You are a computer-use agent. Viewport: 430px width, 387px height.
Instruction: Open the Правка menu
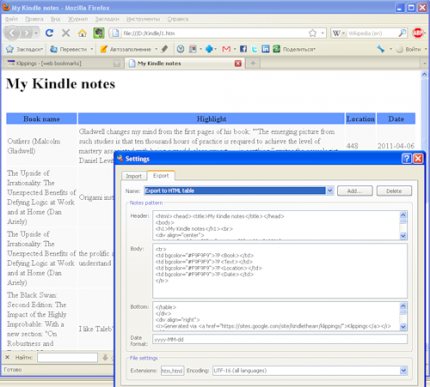coord(34,19)
